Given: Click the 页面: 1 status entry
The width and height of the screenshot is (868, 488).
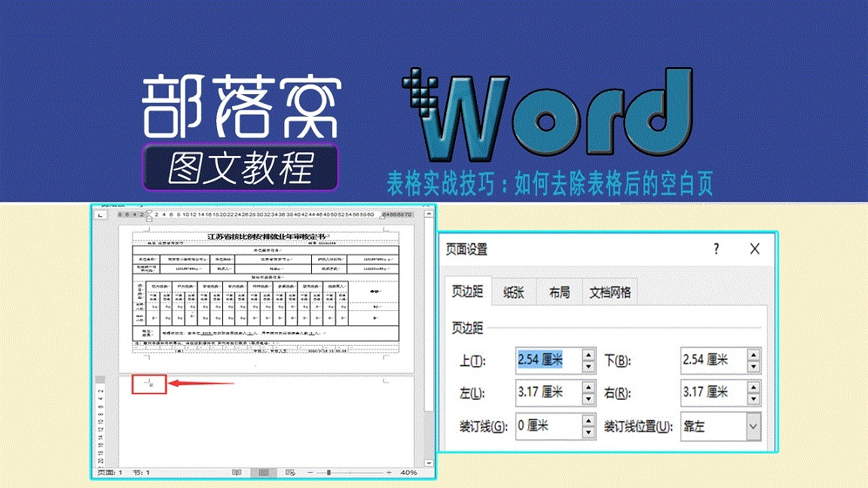Looking at the screenshot, I should 109,472.
